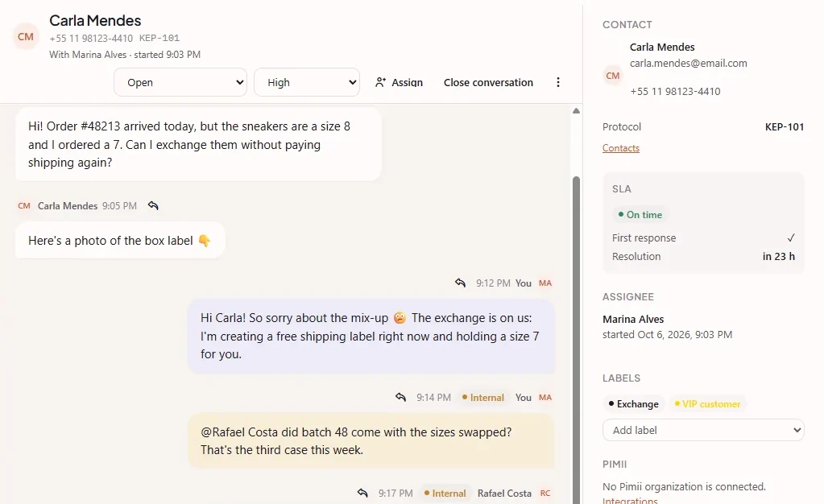Open the Contacts link
Screen dimensions: 824x504
pyautogui.click(x=621, y=148)
